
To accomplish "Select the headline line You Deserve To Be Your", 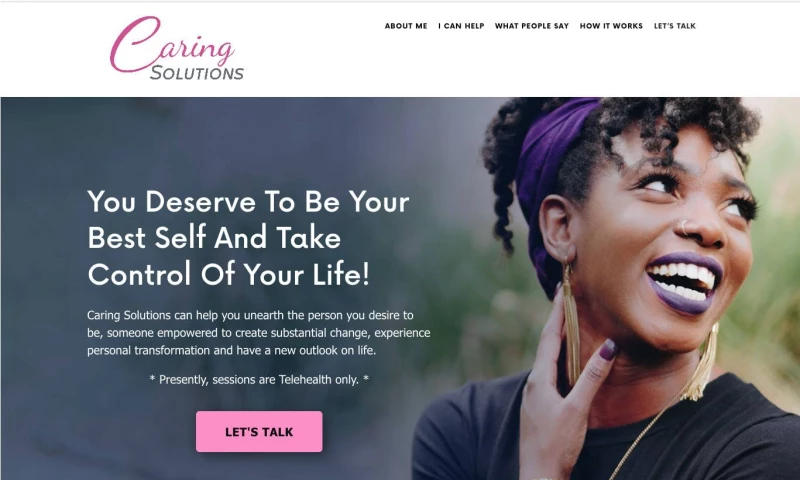I will 248,201.
